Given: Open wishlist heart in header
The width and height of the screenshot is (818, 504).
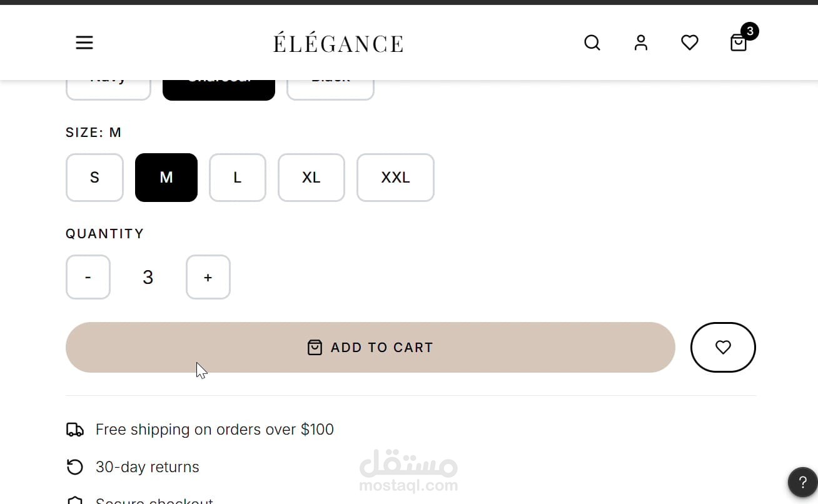Looking at the screenshot, I should tap(690, 43).
